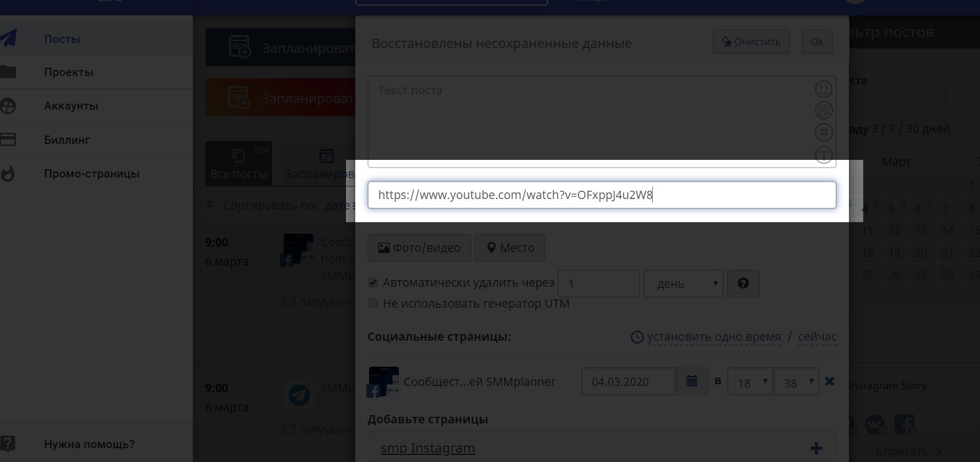Toggle the Автоматически удалить через checkbox
The image size is (980, 462).
coord(373,282)
